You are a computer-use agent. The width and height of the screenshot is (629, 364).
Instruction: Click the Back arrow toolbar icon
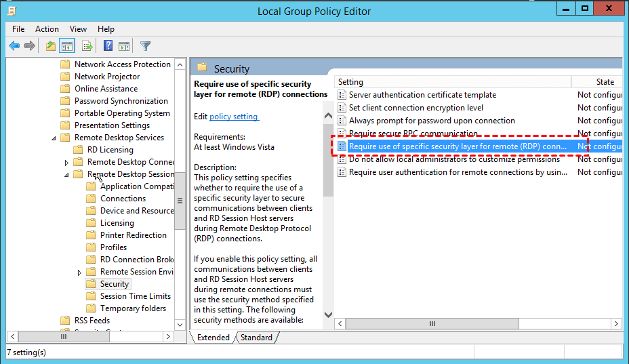14,46
